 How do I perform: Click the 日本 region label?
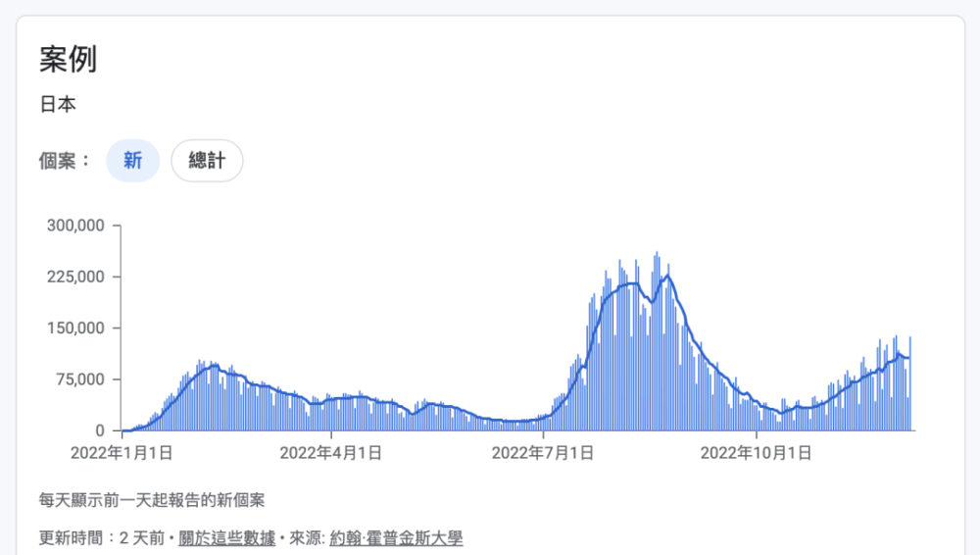pyautogui.click(x=57, y=104)
